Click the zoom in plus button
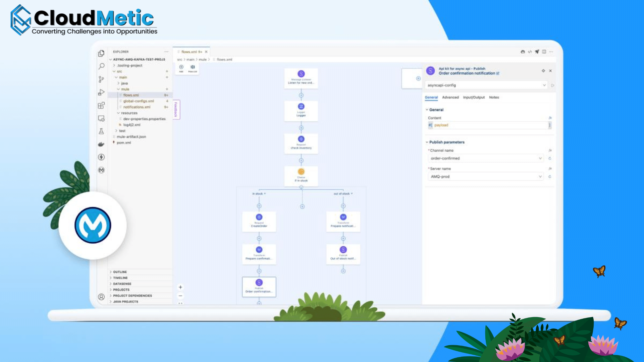644x362 pixels. (180, 287)
